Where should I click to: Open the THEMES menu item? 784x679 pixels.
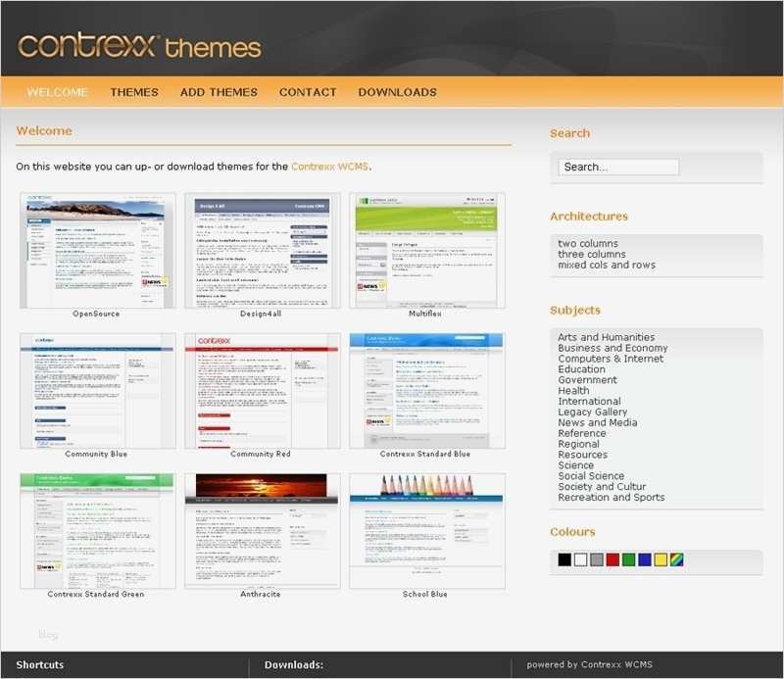[x=134, y=91]
